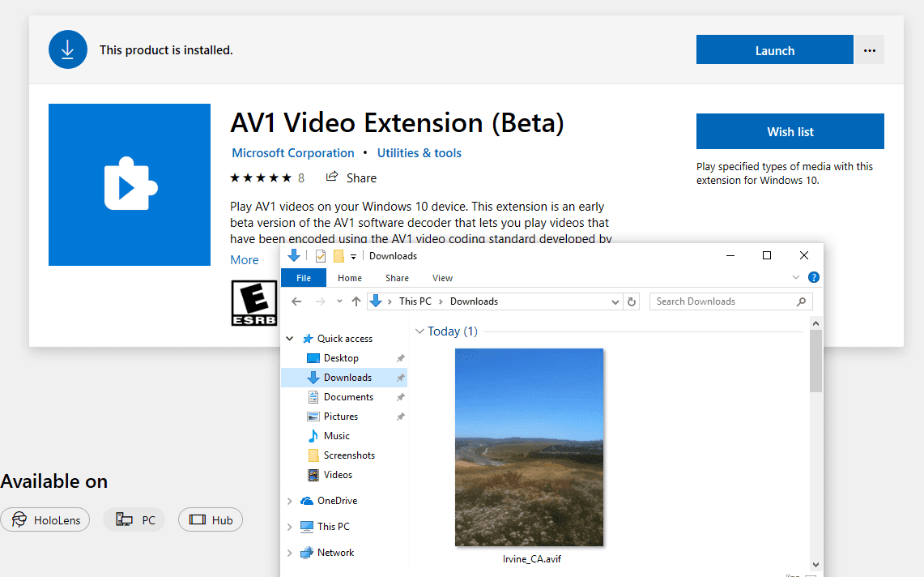This screenshot has height=577, width=924.
Task: Open Desktop in navigation pane
Action: pos(341,357)
